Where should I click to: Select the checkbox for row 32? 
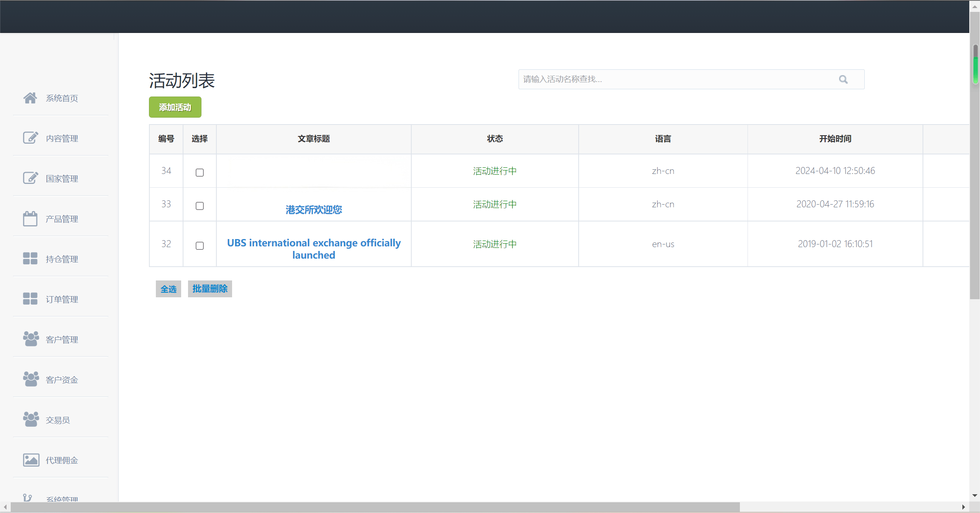(x=200, y=246)
